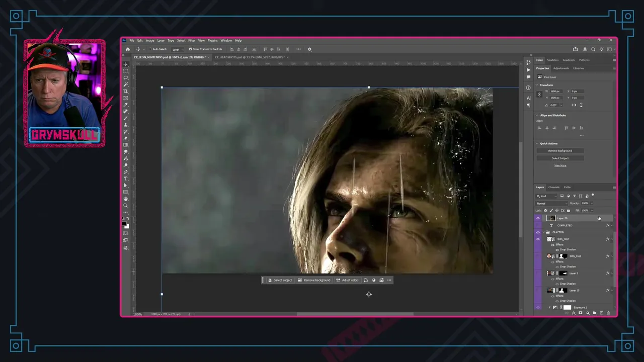The image size is (644, 362).
Task: Click Select Subject in Quick Actions panel
Action: point(560,158)
